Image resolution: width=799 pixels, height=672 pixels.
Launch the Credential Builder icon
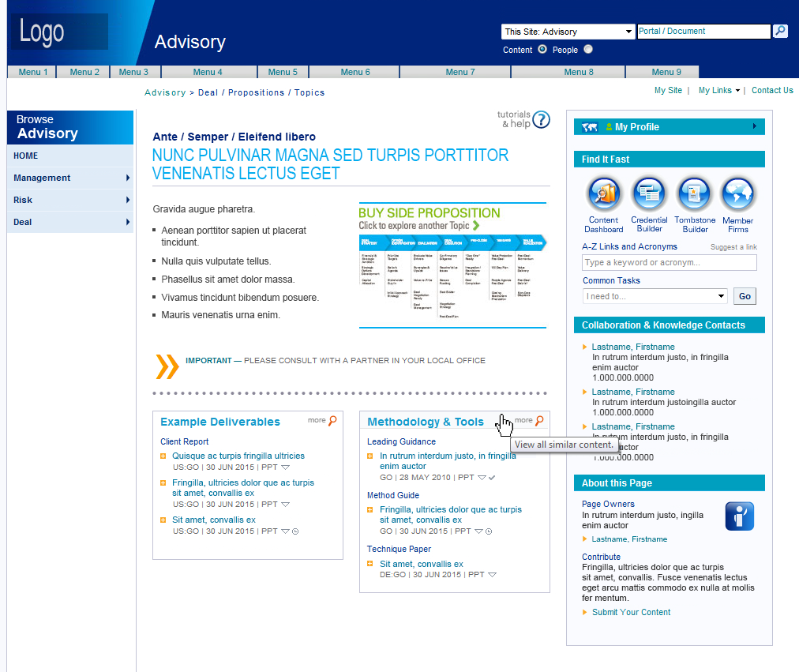[649, 193]
